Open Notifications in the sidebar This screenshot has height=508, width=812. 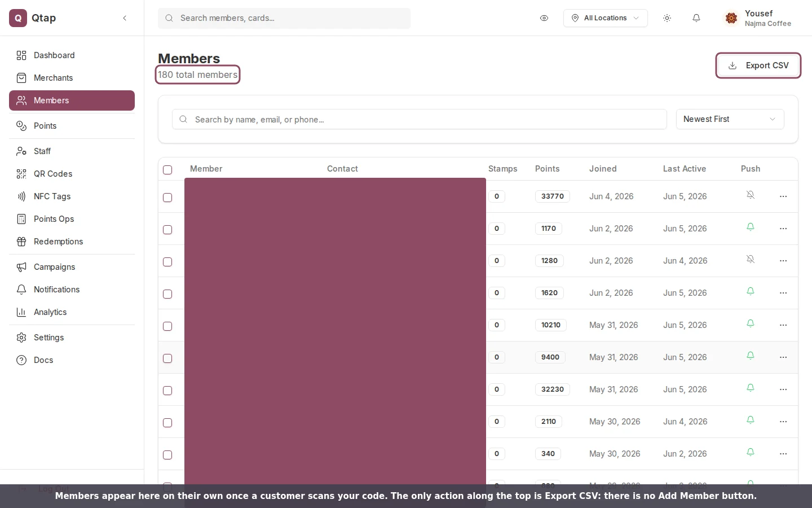72,290
